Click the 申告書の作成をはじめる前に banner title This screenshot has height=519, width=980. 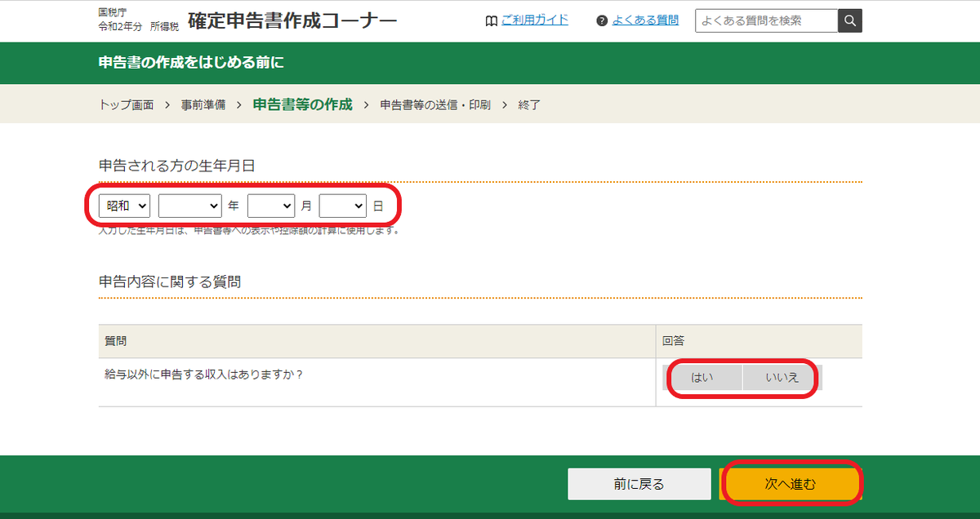pos(191,63)
